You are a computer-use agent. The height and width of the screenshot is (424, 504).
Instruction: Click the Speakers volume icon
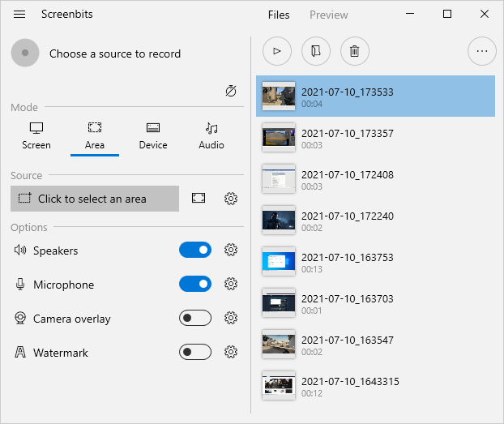pyautogui.click(x=20, y=250)
